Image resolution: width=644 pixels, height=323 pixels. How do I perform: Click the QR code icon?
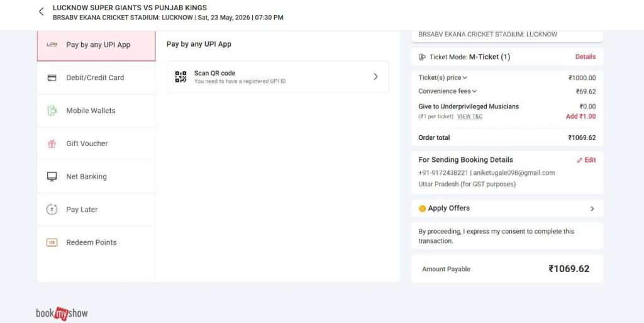coord(180,77)
